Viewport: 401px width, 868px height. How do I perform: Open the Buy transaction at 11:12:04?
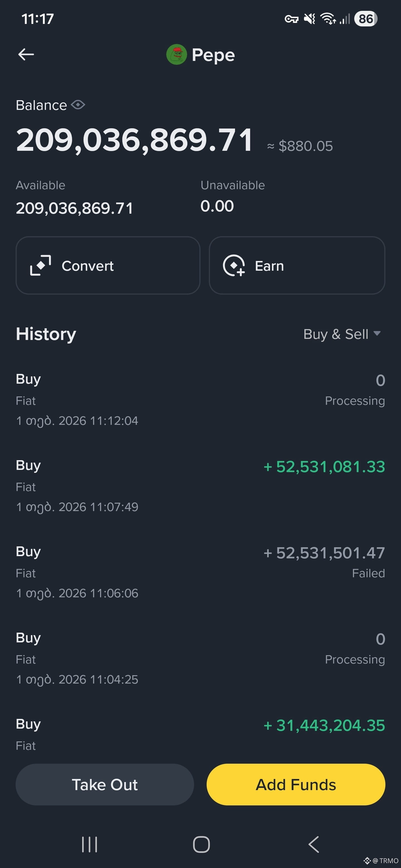coord(200,400)
